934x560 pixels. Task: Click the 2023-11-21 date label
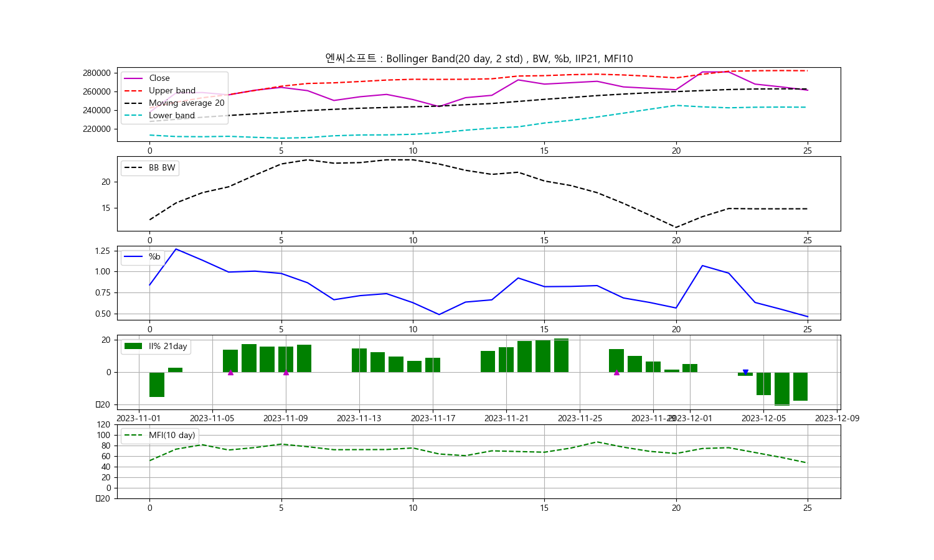click(x=507, y=418)
